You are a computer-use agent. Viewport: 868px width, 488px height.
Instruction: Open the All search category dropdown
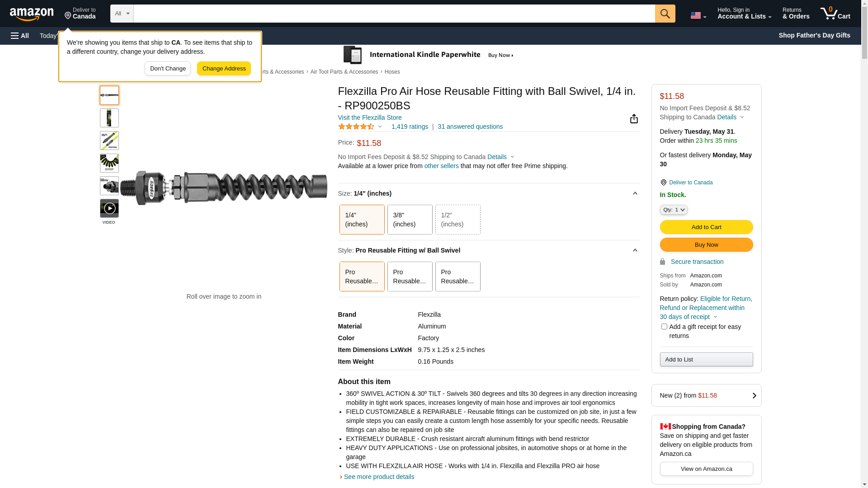click(x=122, y=14)
